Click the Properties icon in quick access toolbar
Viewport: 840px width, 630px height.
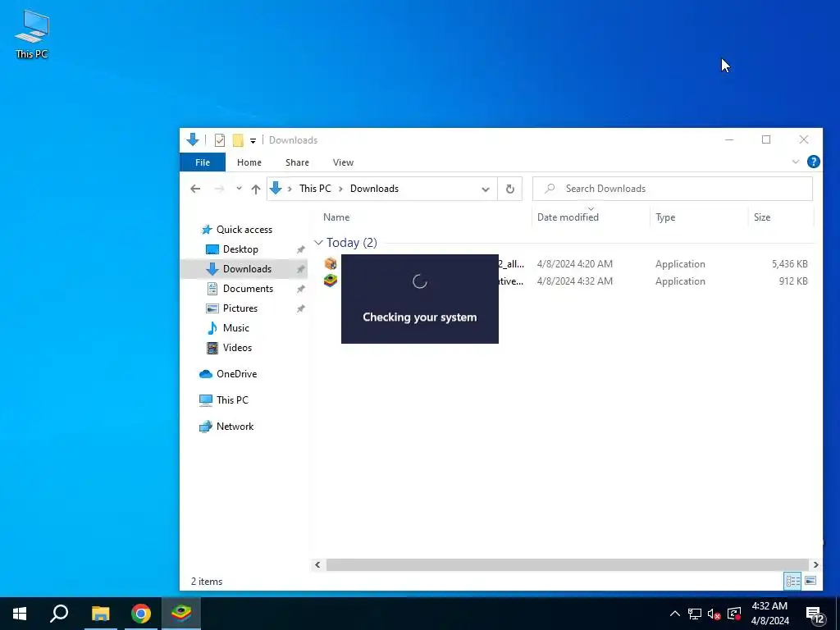pyautogui.click(x=220, y=140)
